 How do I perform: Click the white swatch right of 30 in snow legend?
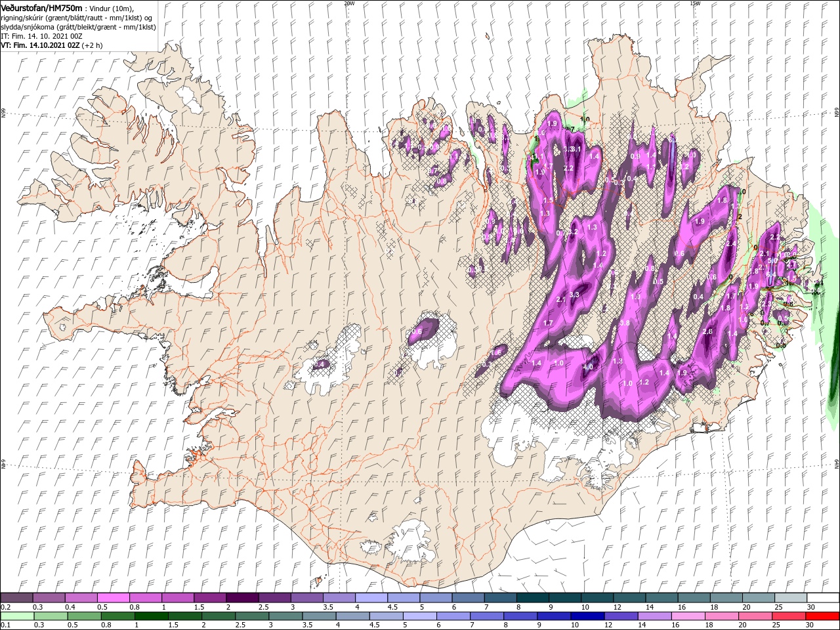tap(824, 598)
